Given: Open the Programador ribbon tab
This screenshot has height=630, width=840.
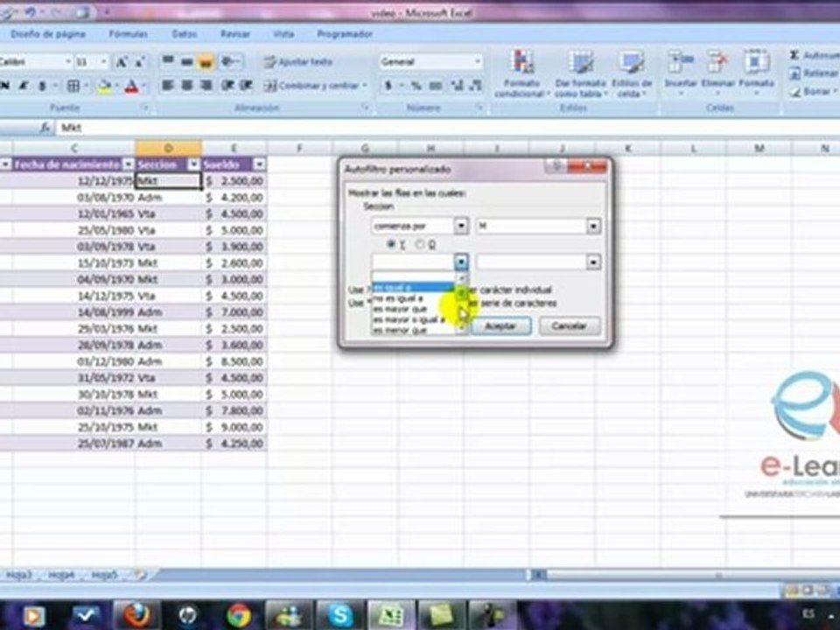Looking at the screenshot, I should click(345, 34).
